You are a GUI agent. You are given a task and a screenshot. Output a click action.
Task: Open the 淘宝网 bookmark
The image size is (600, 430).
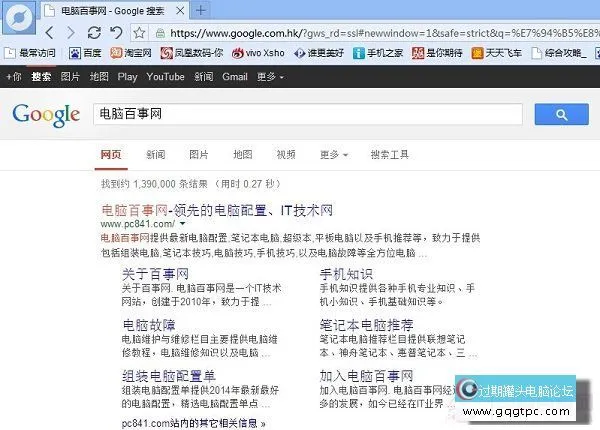tap(130, 53)
